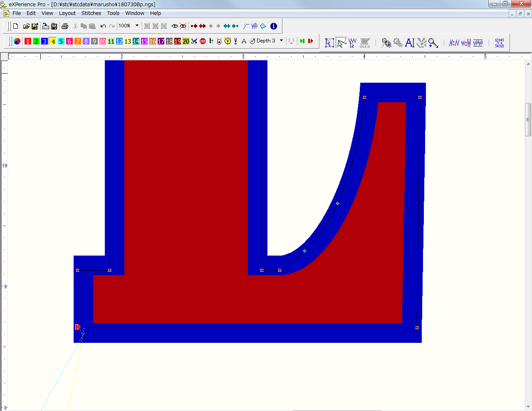532x411 pixels.
Task: Select the stitch edit W arrow tool
Action: point(353,42)
